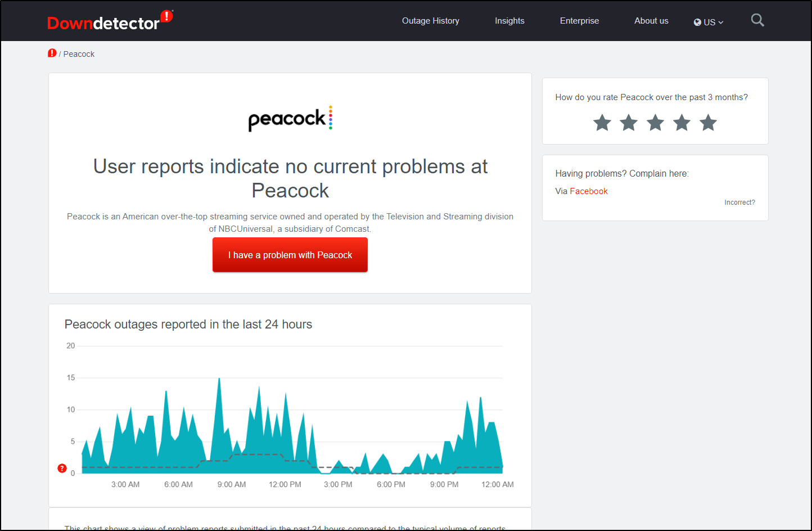812x531 pixels.
Task: Open the Outage History menu
Action: point(431,21)
